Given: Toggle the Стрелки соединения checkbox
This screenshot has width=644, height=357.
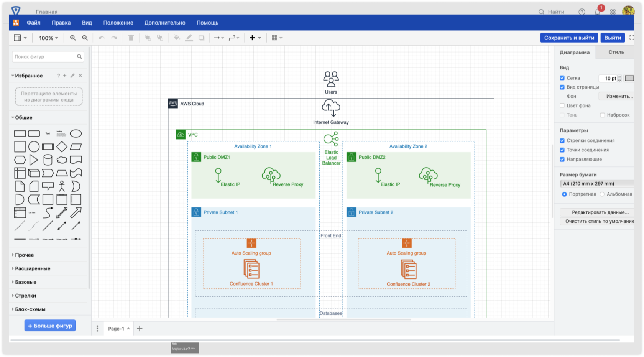Looking at the screenshot, I should coord(562,141).
